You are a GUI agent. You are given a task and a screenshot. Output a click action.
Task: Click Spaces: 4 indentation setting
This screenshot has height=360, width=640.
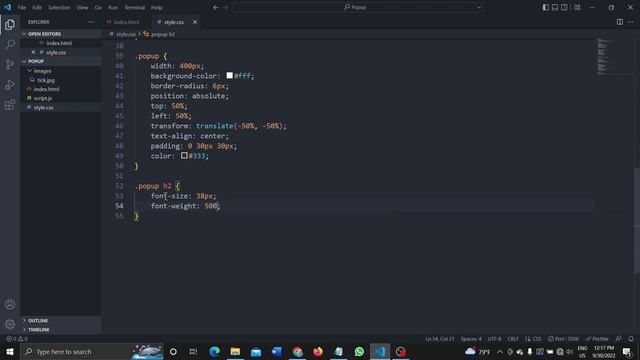tap(471, 339)
